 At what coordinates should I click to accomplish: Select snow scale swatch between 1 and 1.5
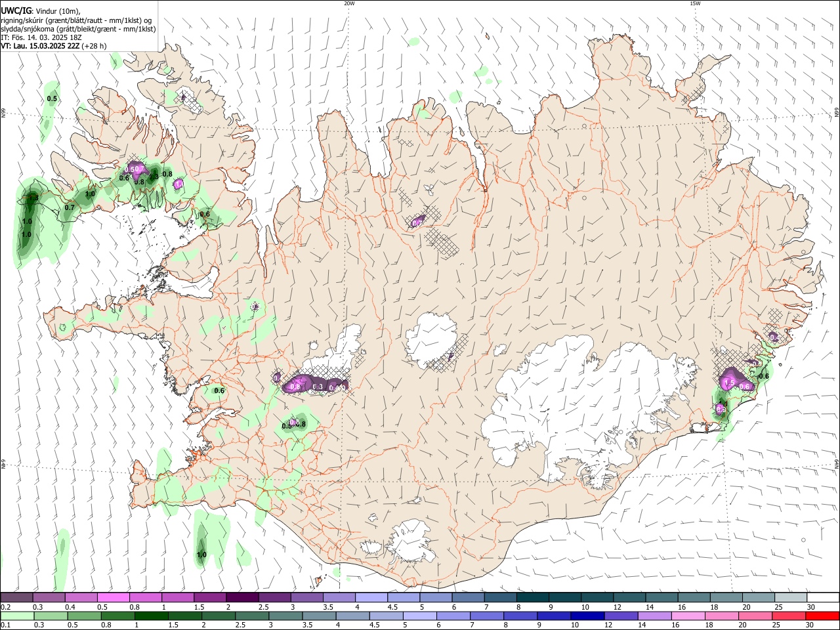(178, 597)
